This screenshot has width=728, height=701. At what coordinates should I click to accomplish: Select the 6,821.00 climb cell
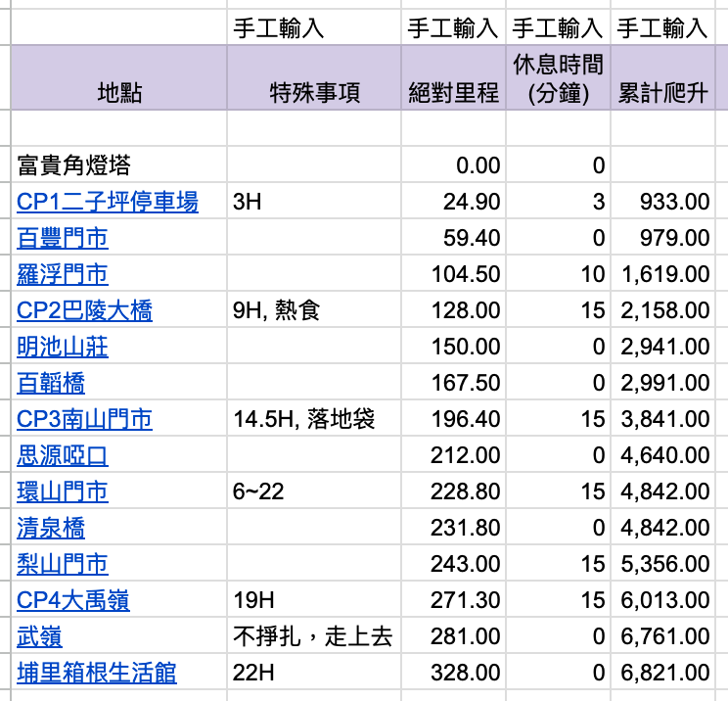click(x=663, y=672)
